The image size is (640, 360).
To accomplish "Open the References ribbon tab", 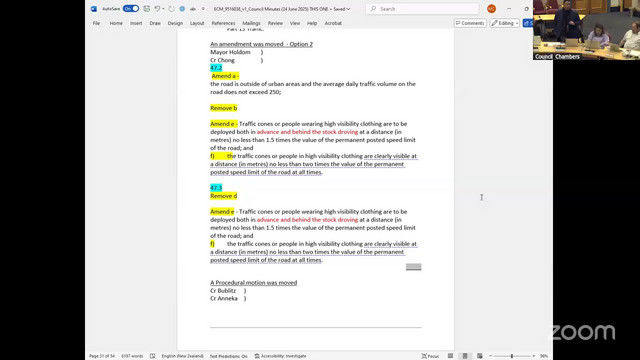I will click(x=223, y=23).
